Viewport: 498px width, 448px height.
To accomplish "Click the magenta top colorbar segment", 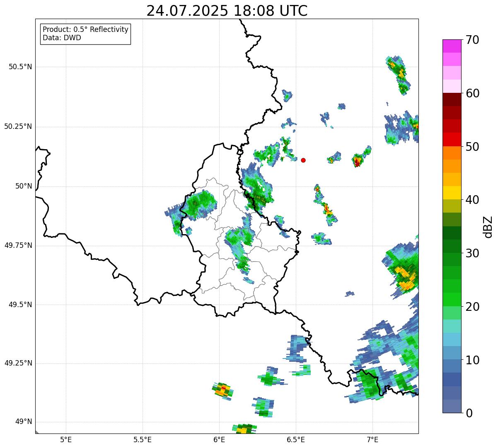I will pos(452,46).
